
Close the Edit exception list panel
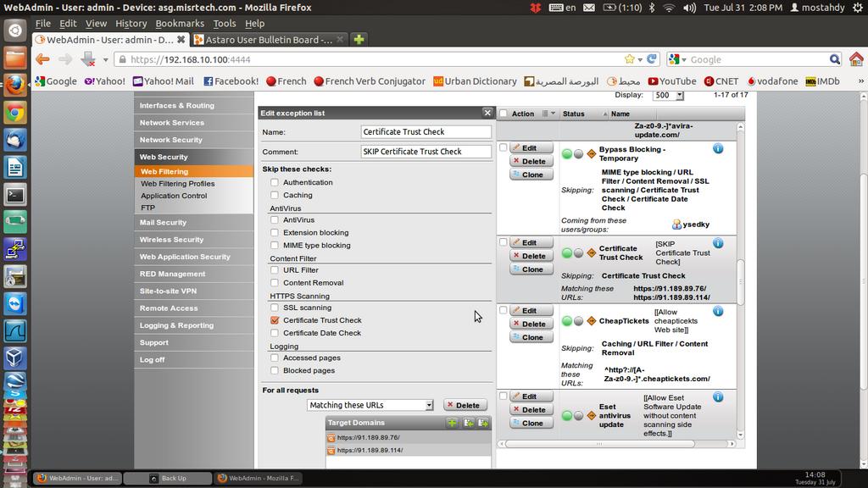[487, 113]
